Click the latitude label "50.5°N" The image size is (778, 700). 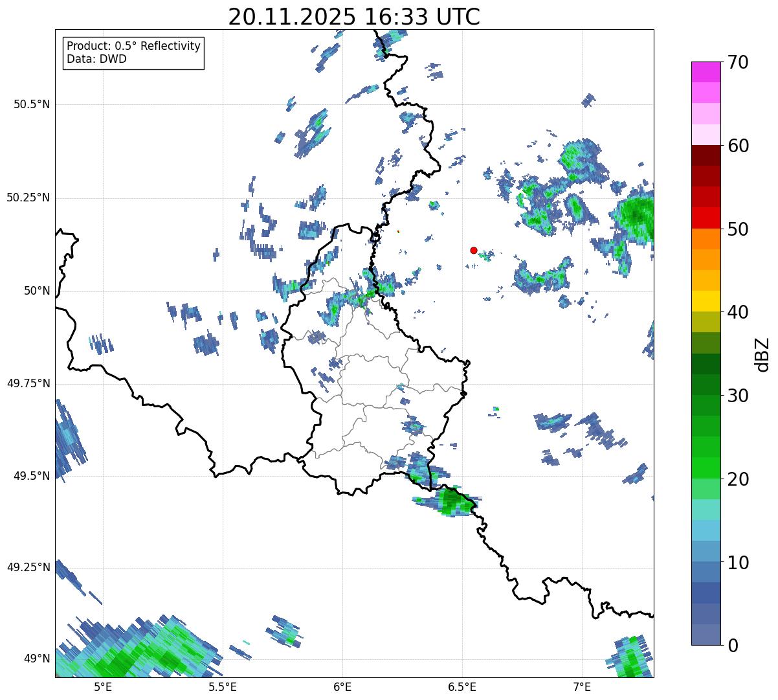33,104
